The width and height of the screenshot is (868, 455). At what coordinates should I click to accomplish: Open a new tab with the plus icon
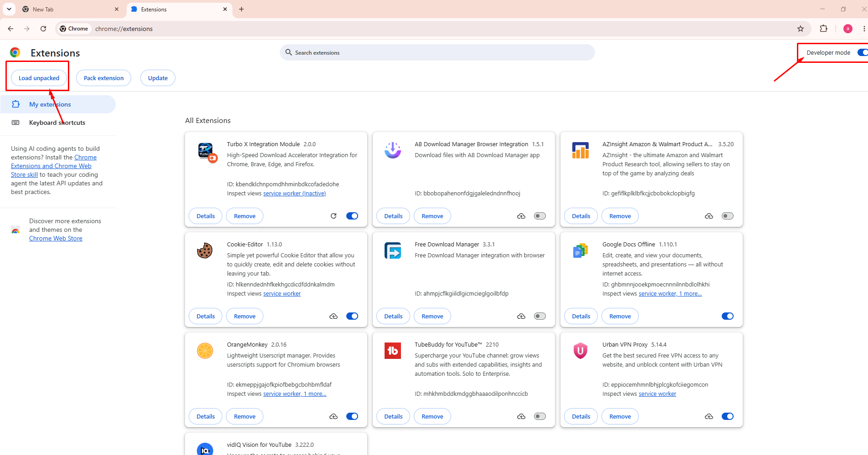pyautogui.click(x=241, y=9)
